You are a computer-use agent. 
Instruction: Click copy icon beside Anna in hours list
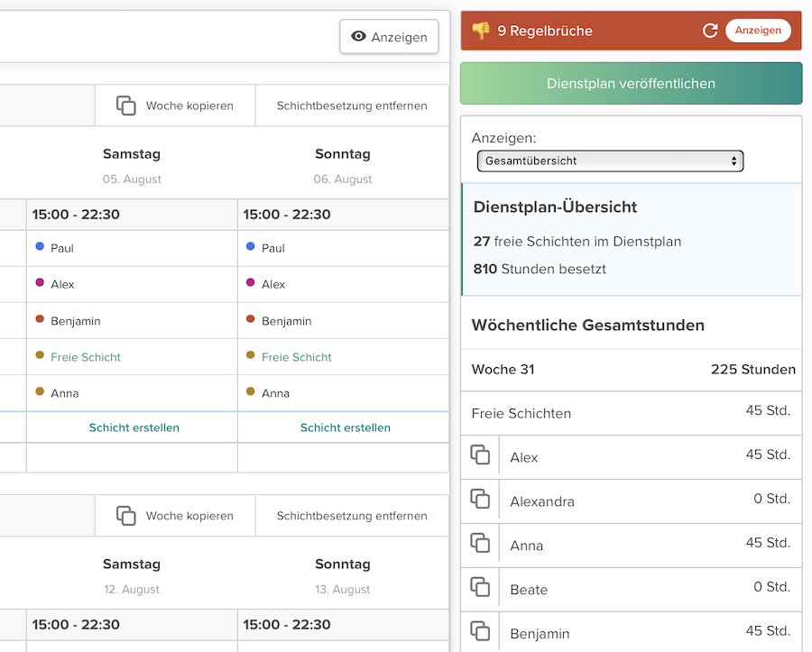click(480, 544)
